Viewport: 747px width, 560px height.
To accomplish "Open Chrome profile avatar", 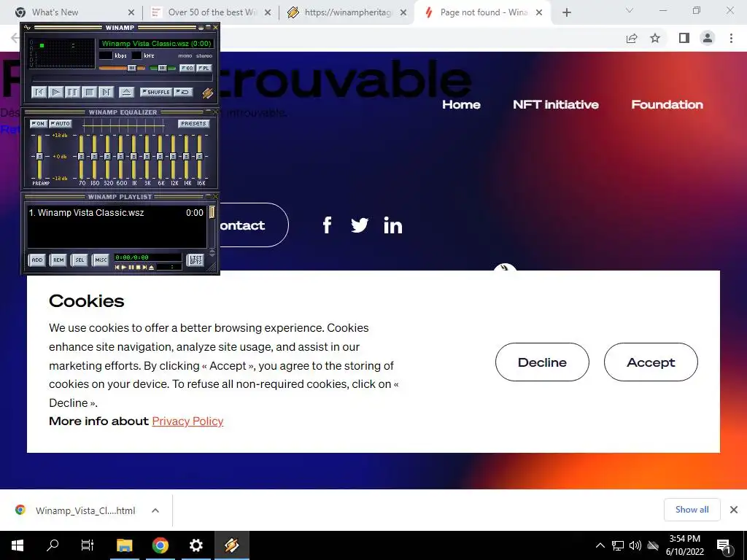I will click(x=708, y=38).
